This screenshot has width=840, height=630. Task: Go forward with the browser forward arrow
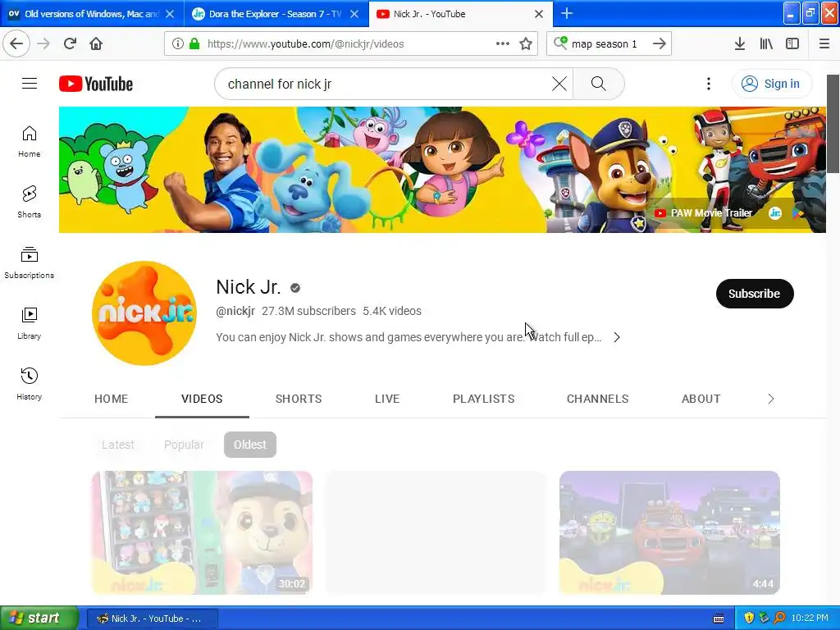(43, 43)
